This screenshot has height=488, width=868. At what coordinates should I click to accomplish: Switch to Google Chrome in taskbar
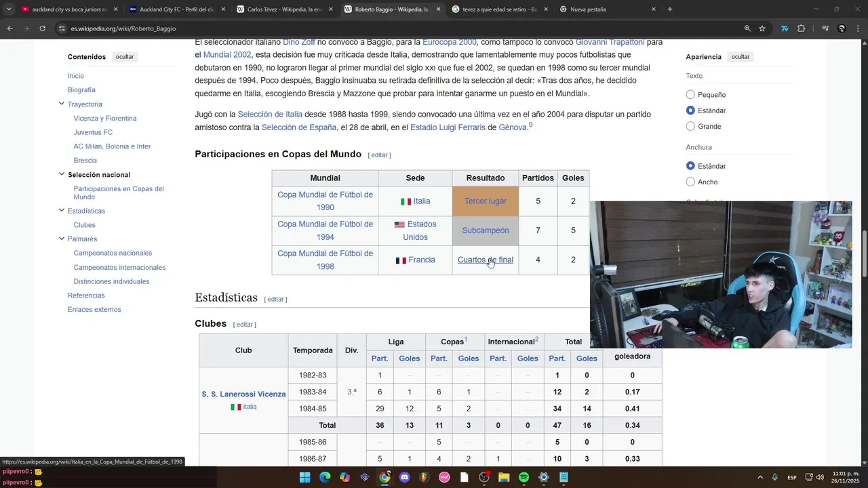coord(384,477)
